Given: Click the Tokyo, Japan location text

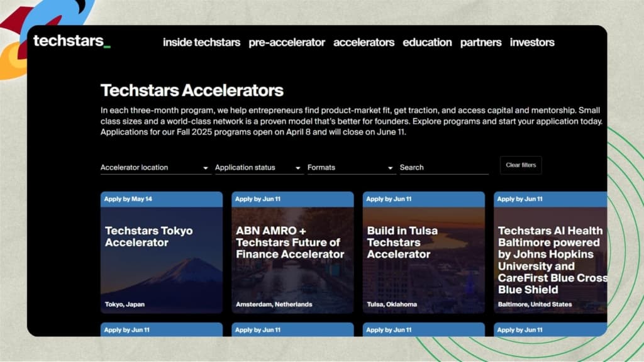Looking at the screenshot, I should 125,304.
